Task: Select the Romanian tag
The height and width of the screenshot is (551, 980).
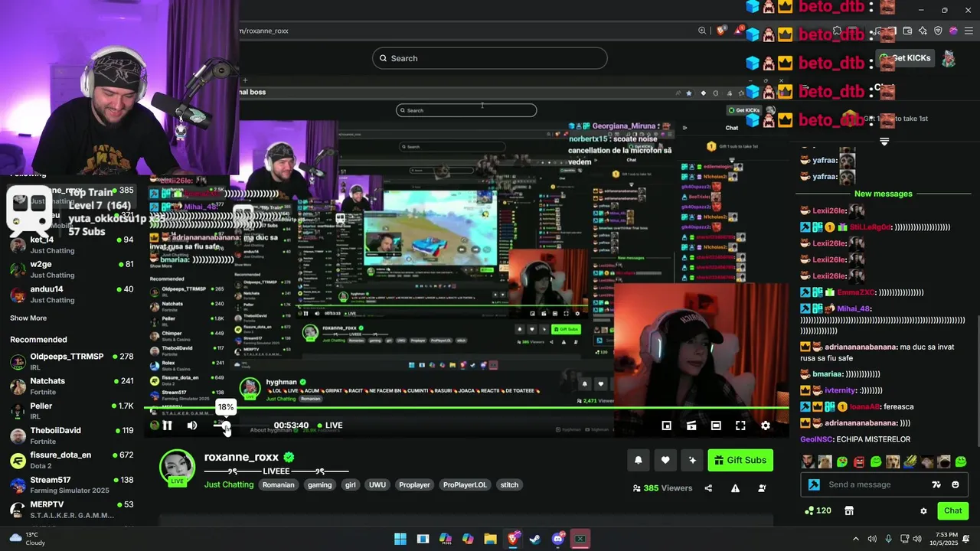Action: tap(279, 484)
